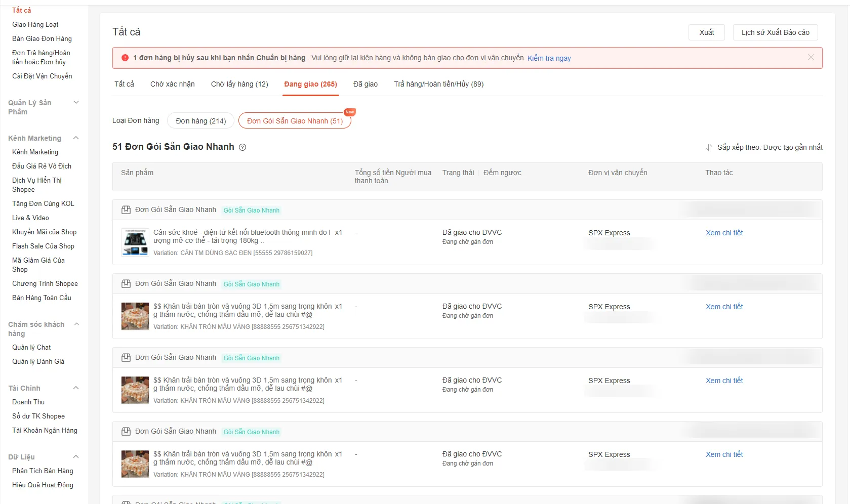This screenshot has width=850, height=504.
Task: Open Giao Hàng Loạt in the sidebar
Action: click(35, 24)
